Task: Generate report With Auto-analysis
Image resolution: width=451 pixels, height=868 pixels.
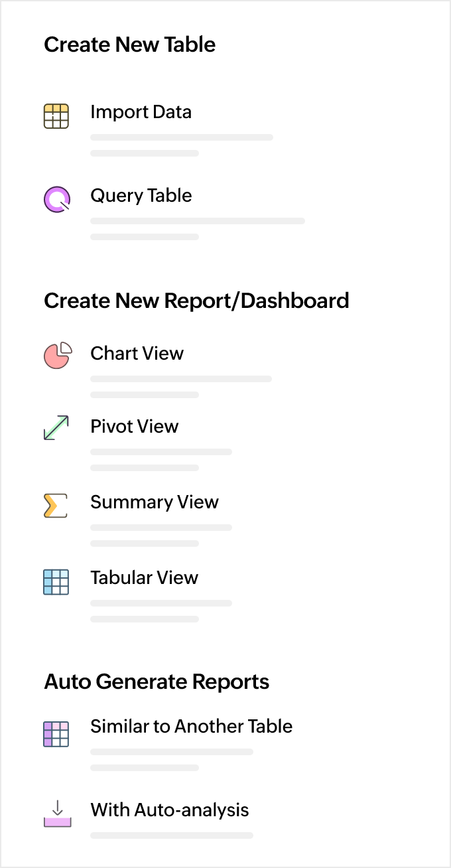Action: pyautogui.click(x=169, y=810)
